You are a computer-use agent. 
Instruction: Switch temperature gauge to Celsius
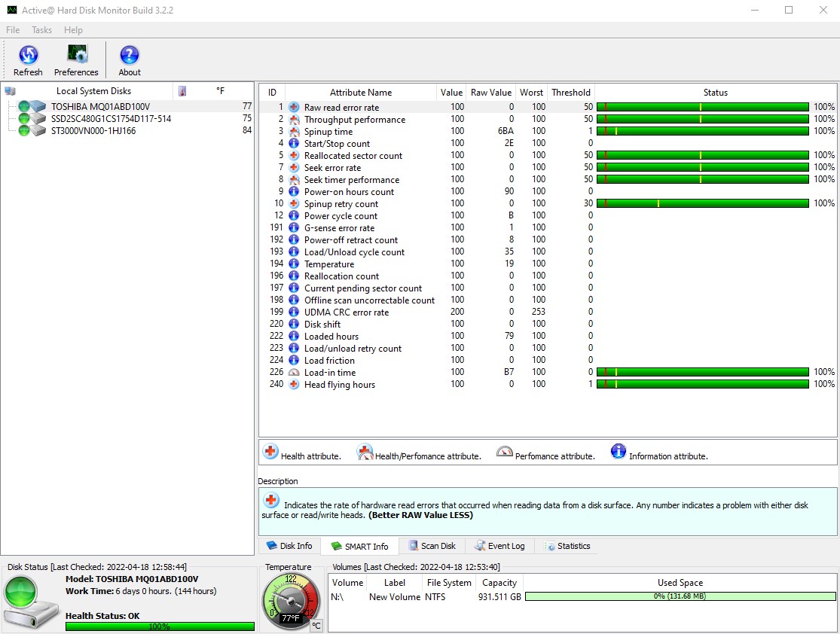pos(316,626)
